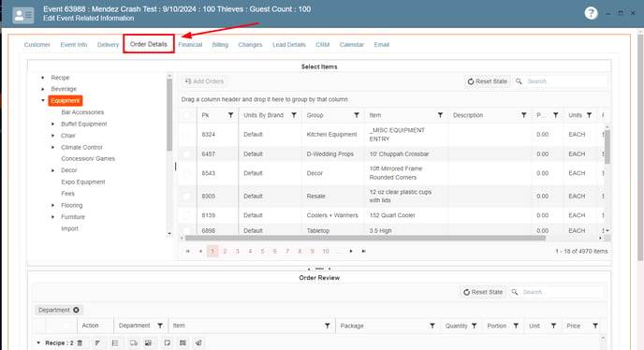Expand the Flooring node

tap(52, 205)
